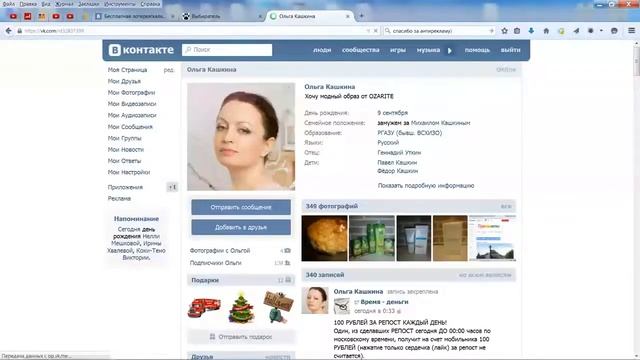This screenshot has width=640, height=360.
Task: Click Михаилом Кашкиным spouse link
Action: (440, 123)
